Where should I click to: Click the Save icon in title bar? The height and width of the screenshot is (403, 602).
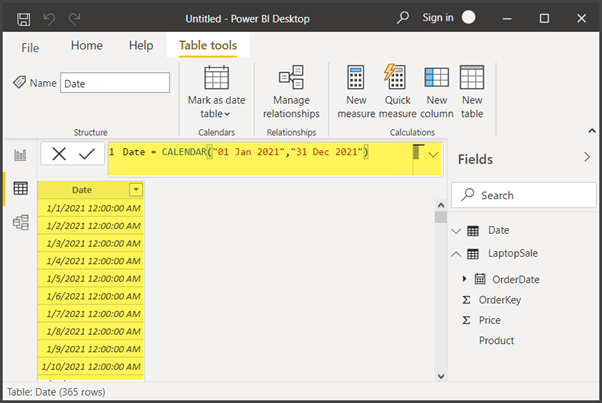point(23,19)
